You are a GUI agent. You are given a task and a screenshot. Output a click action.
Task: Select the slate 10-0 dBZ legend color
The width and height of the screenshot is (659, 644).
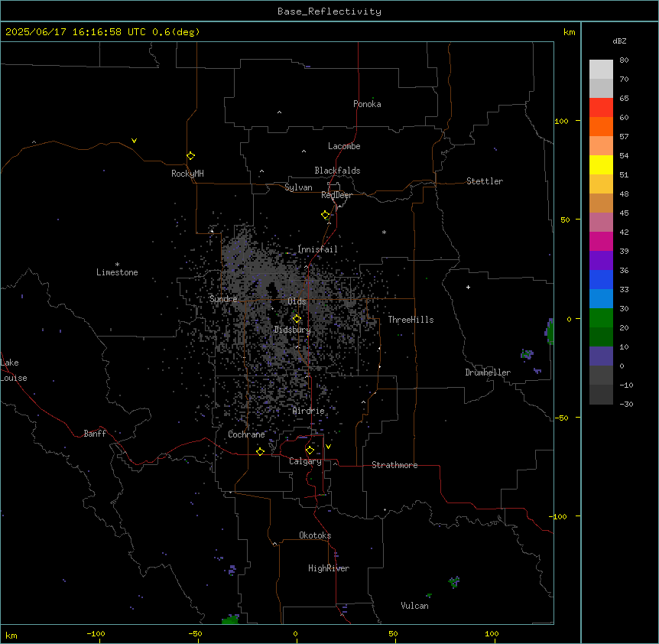pyautogui.click(x=601, y=356)
